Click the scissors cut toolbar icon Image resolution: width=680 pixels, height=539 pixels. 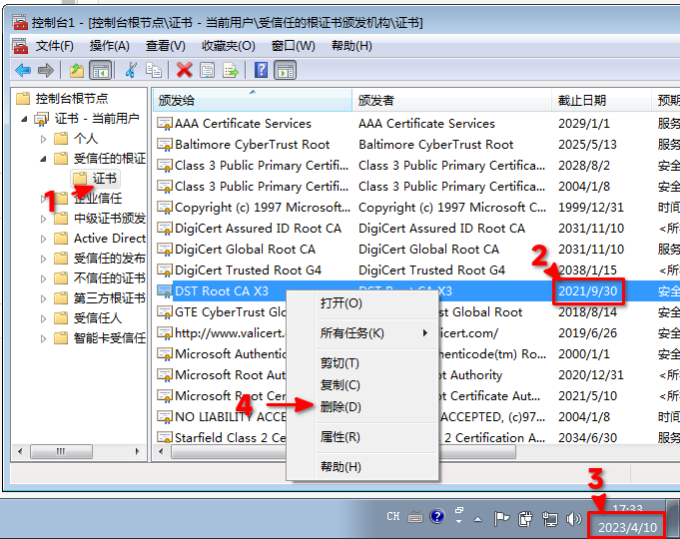pos(131,70)
